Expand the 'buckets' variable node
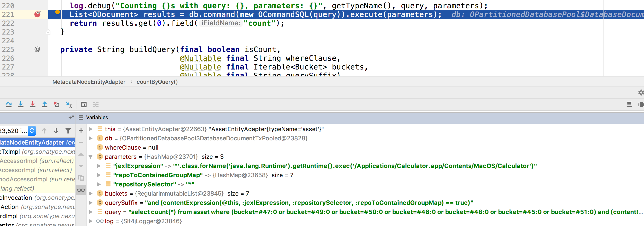 click(91, 194)
